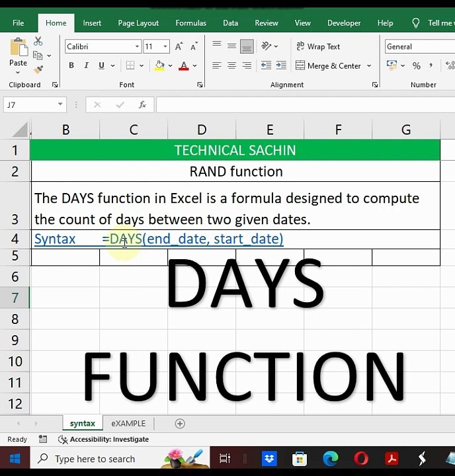Open Font group dialog launcher
Screen dimensions: 455x476
[200, 85]
